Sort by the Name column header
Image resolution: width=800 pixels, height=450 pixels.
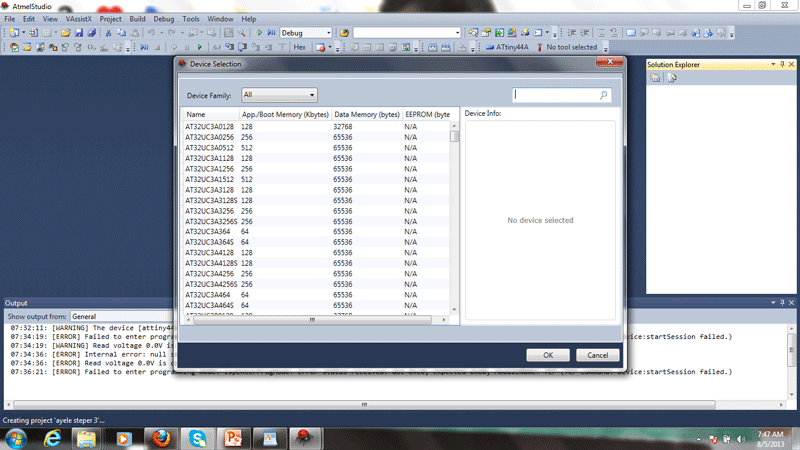pyautogui.click(x=210, y=114)
